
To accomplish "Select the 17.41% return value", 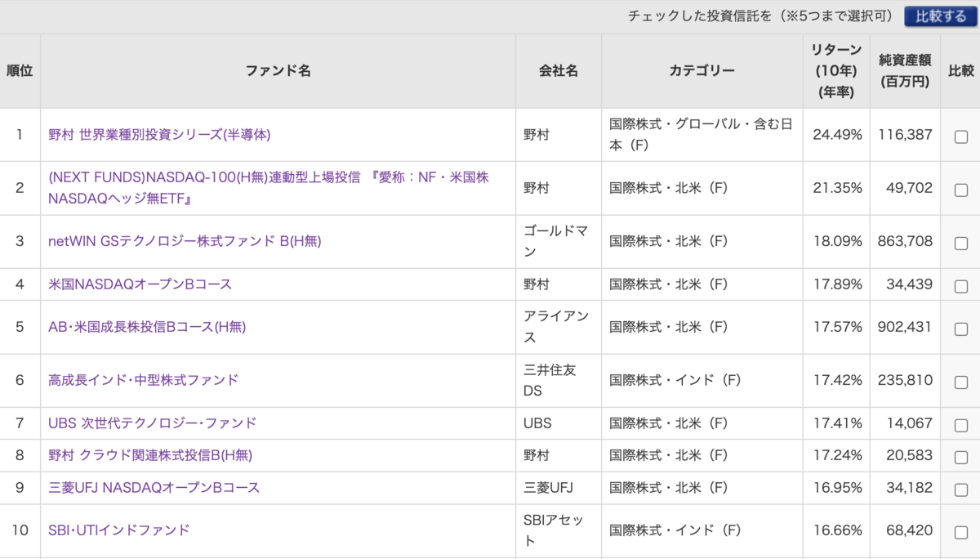I will (x=837, y=423).
